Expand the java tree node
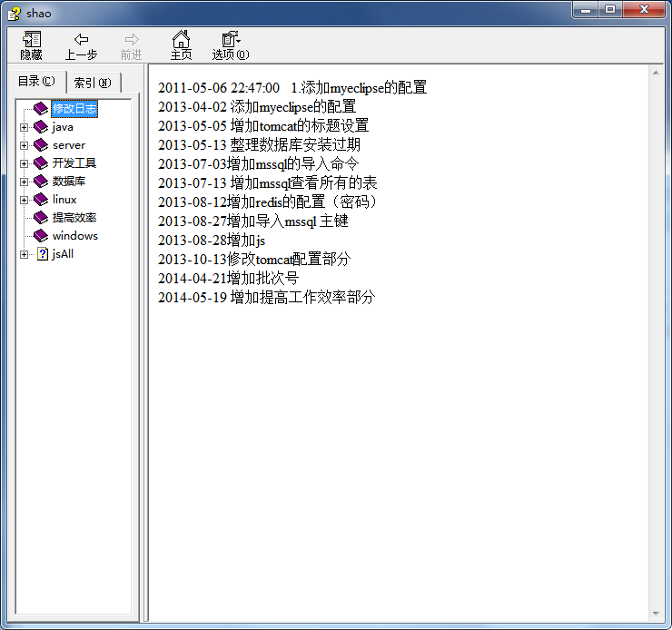This screenshot has height=630, width=672. [24, 127]
